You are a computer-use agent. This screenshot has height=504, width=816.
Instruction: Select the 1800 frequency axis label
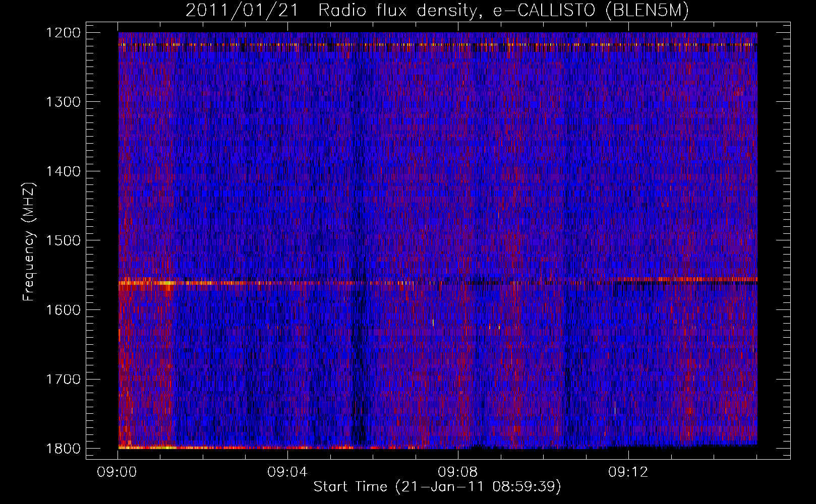pos(63,449)
